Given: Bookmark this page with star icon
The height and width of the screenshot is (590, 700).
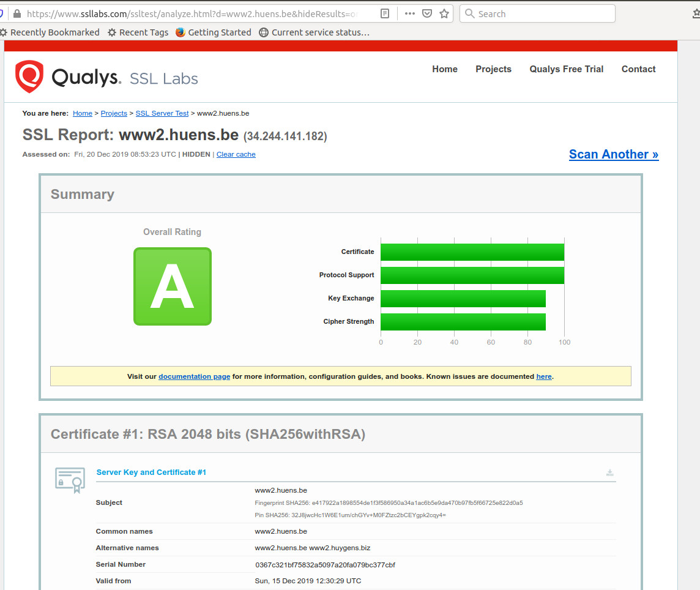Looking at the screenshot, I should (x=444, y=13).
